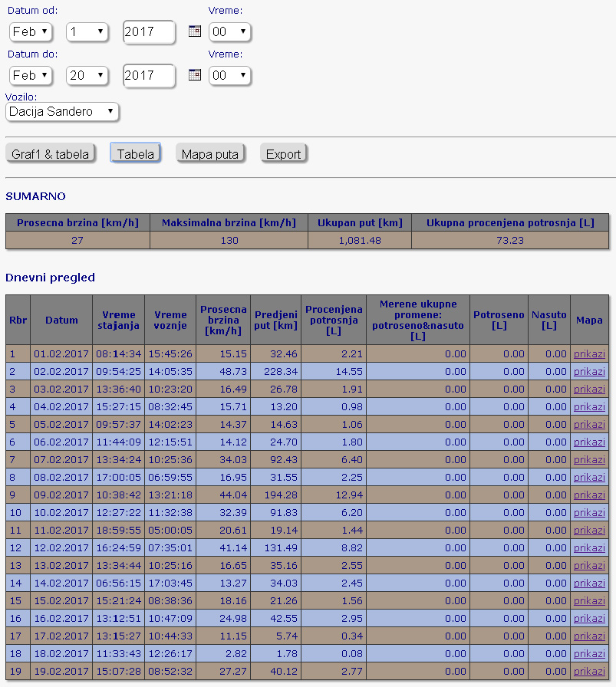Screen dimensions: 616x687
Task: Show the Tabela view
Action: point(136,154)
